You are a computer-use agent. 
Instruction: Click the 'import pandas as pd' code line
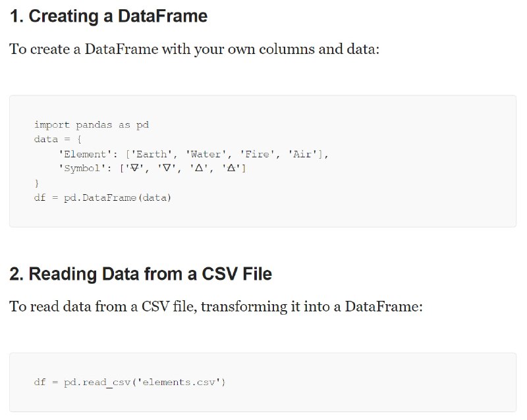point(92,125)
